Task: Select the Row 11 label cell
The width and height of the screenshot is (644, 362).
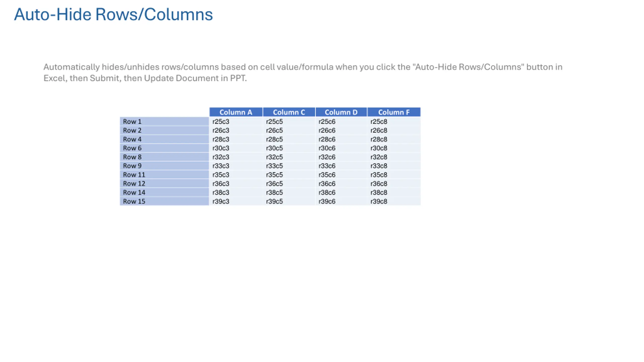Action: click(x=164, y=174)
